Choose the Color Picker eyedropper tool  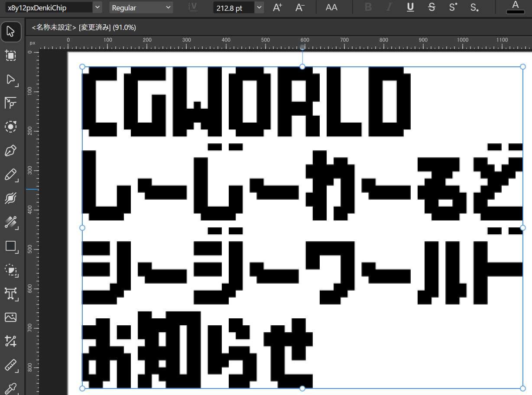point(10,387)
